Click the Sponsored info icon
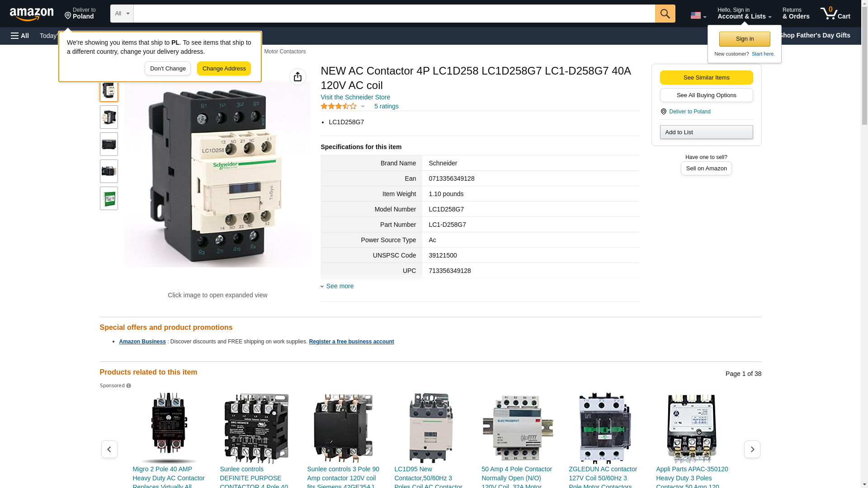 pyautogui.click(x=128, y=386)
